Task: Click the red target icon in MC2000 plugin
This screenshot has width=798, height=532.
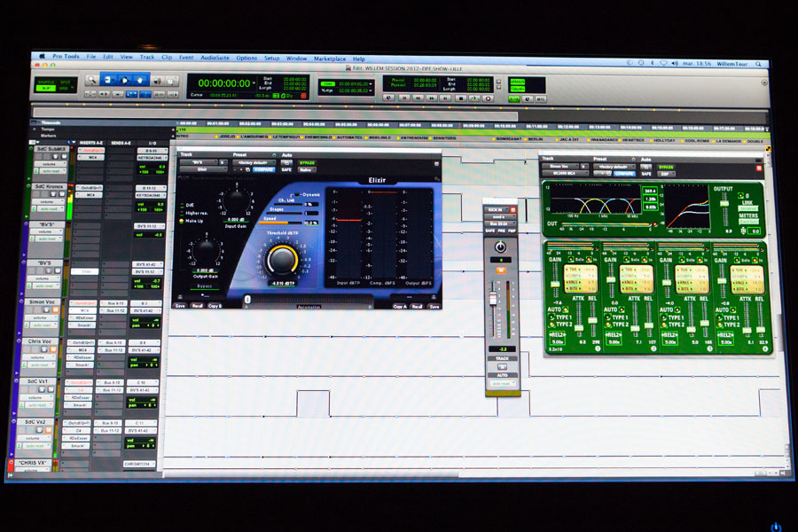Action: pyautogui.click(x=758, y=168)
